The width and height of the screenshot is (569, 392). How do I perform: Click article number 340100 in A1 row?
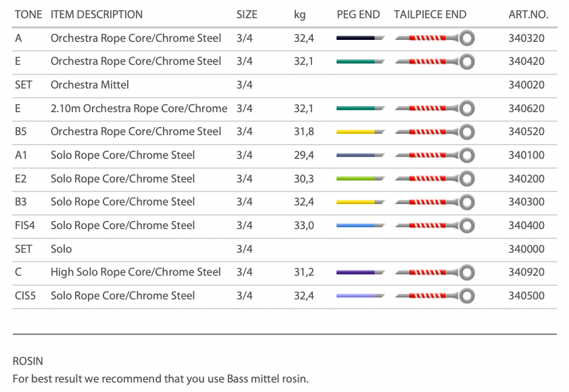tap(526, 155)
